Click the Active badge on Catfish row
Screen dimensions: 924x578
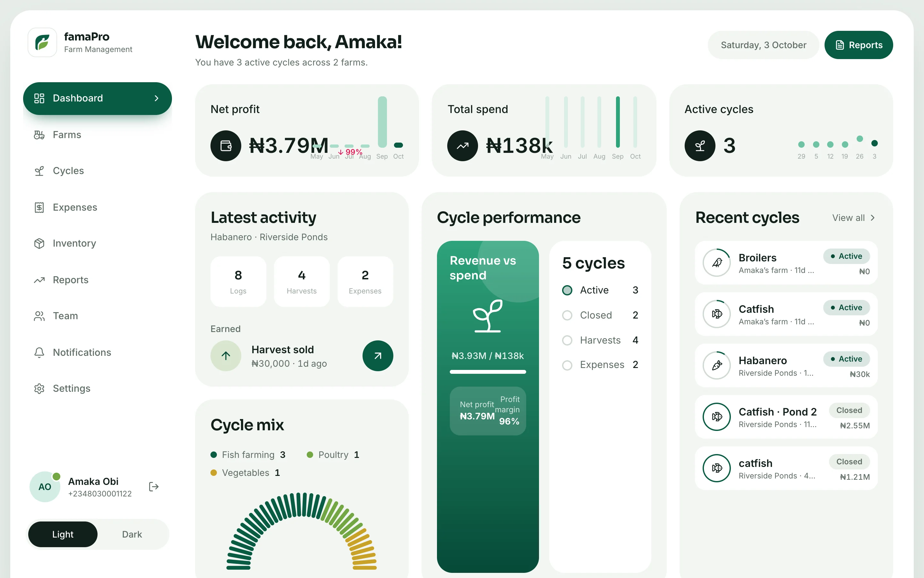point(846,308)
